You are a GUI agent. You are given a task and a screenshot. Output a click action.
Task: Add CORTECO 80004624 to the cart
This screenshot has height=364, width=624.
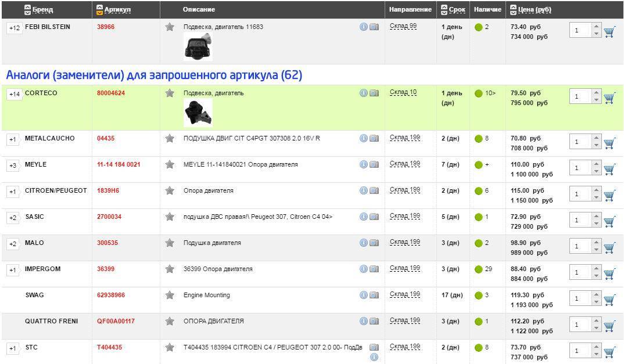point(609,98)
